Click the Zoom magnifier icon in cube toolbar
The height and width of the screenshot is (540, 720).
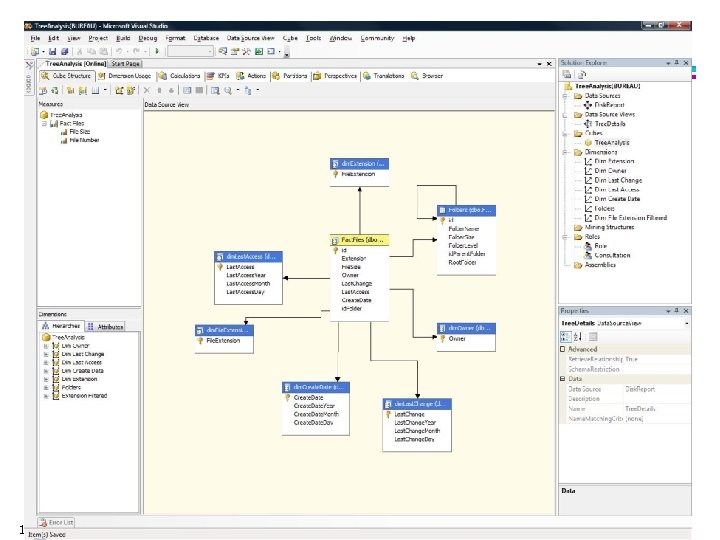229,90
